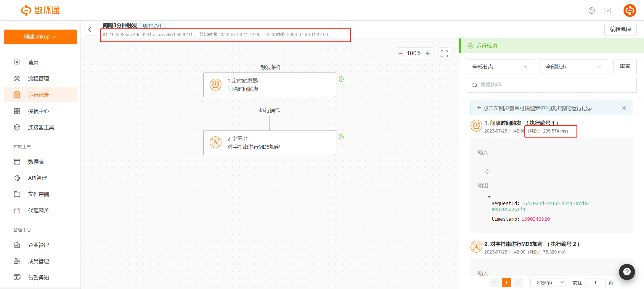Click the 搜索内容 search input field
The height and width of the screenshot is (289, 644).
tap(554, 85)
